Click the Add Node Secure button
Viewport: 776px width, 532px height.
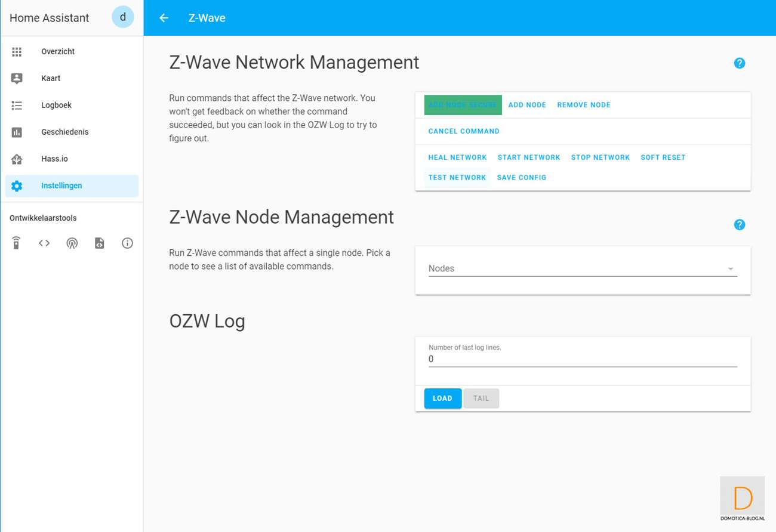pyautogui.click(x=463, y=105)
